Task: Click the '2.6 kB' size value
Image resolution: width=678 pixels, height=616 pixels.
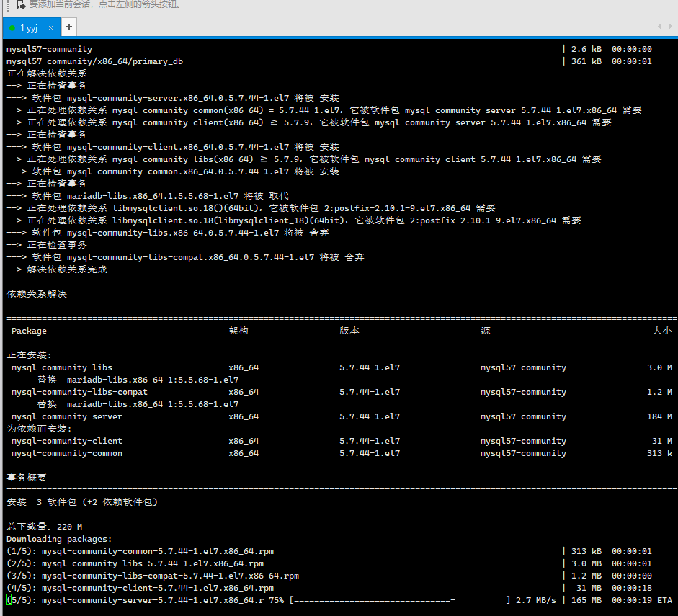Action: [586, 49]
